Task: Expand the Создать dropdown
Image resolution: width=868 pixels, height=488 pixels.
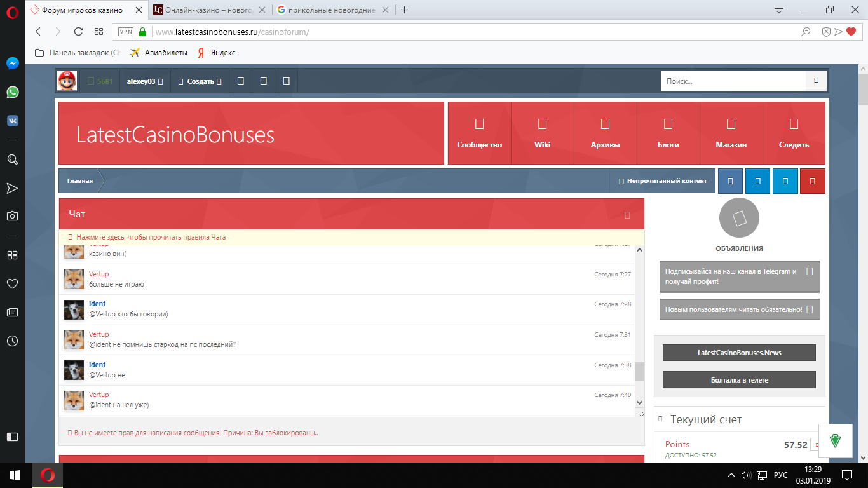Action: click(200, 81)
